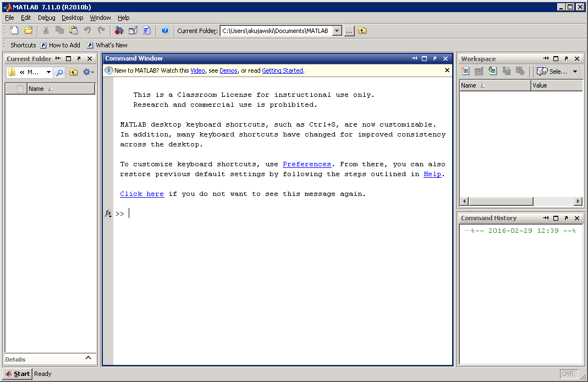
Task: Create a New variable in Workspace
Action: coord(465,71)
